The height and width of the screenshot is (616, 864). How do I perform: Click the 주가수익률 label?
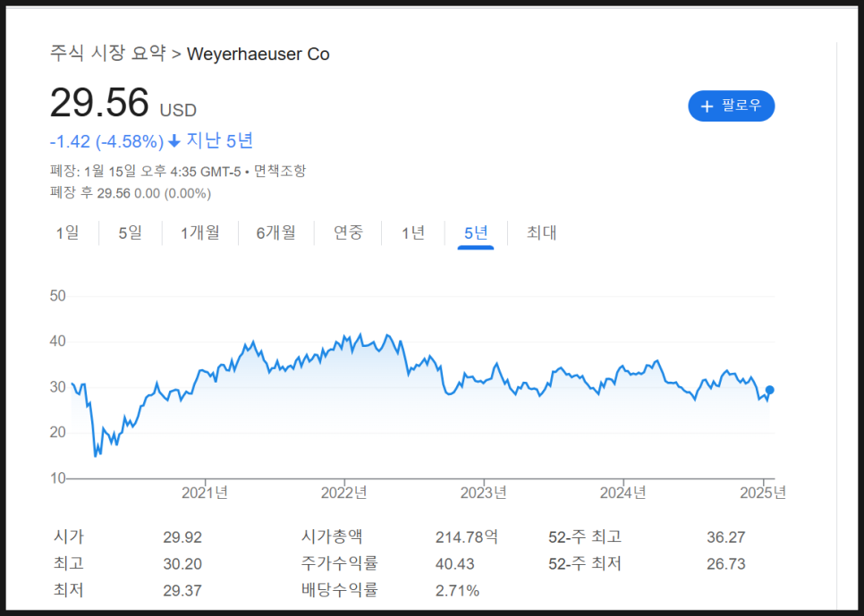(340, 563)
